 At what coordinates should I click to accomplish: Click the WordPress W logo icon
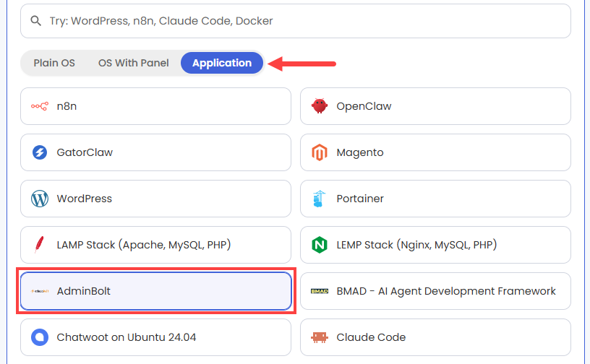click(x=40, y=199)
